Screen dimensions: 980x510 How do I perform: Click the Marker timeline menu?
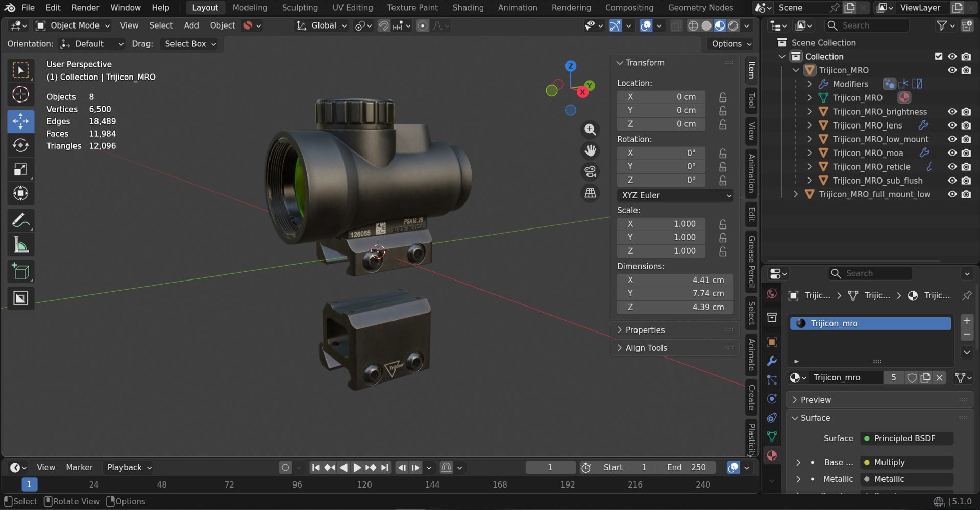pyautogui.click(x=79, y=467)
